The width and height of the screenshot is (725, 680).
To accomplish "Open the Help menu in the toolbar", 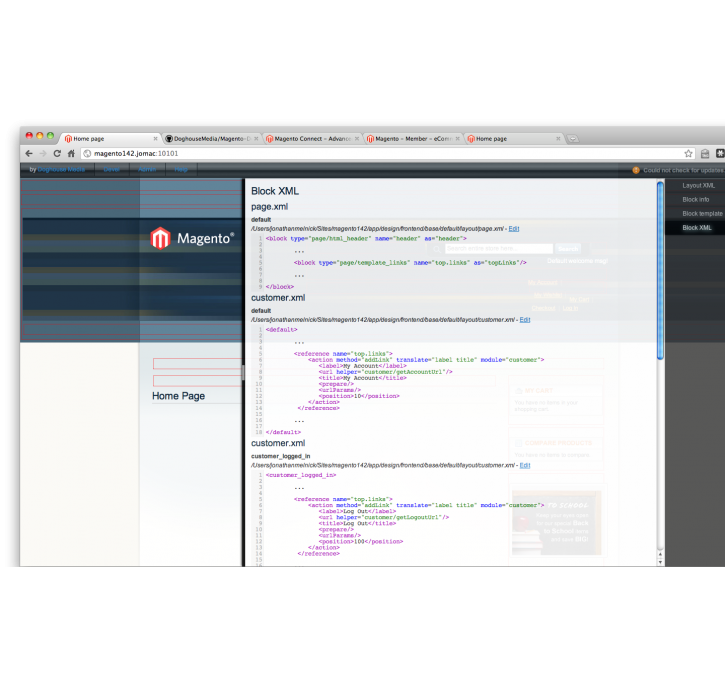I will click(x=181, y=170).
